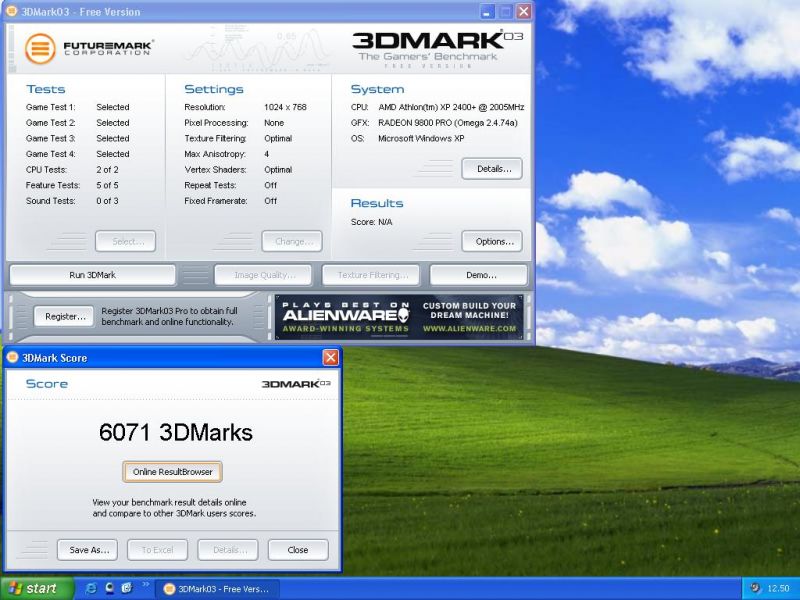Screen dimensions: 800x600
Task: Click the Image Quality button
Action: [x=263, y=275]
